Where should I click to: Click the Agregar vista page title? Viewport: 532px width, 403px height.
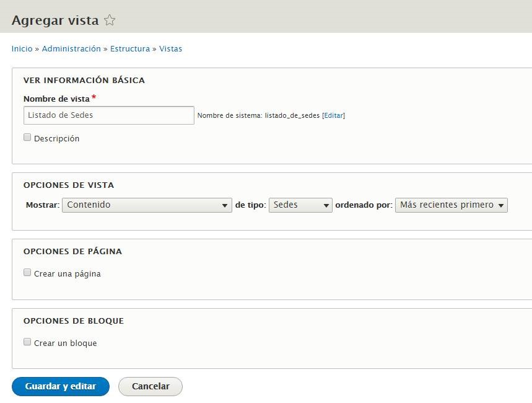[55, 20]
